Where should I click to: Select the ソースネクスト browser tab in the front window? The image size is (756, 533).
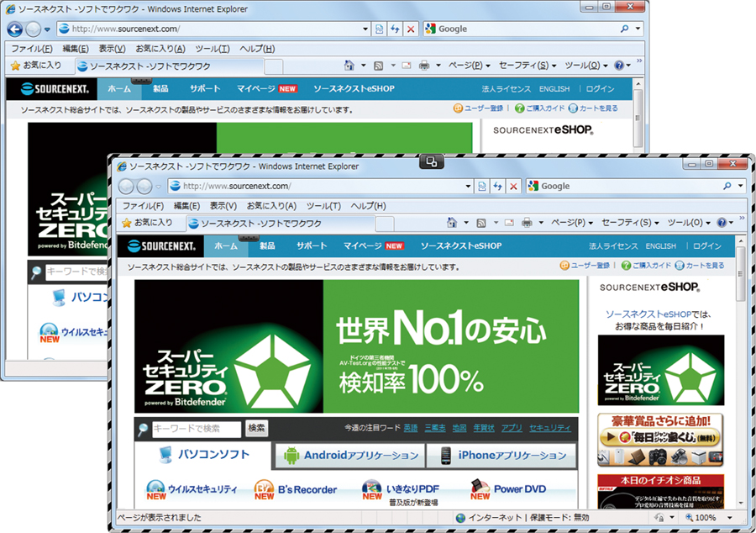click(281, 224)
